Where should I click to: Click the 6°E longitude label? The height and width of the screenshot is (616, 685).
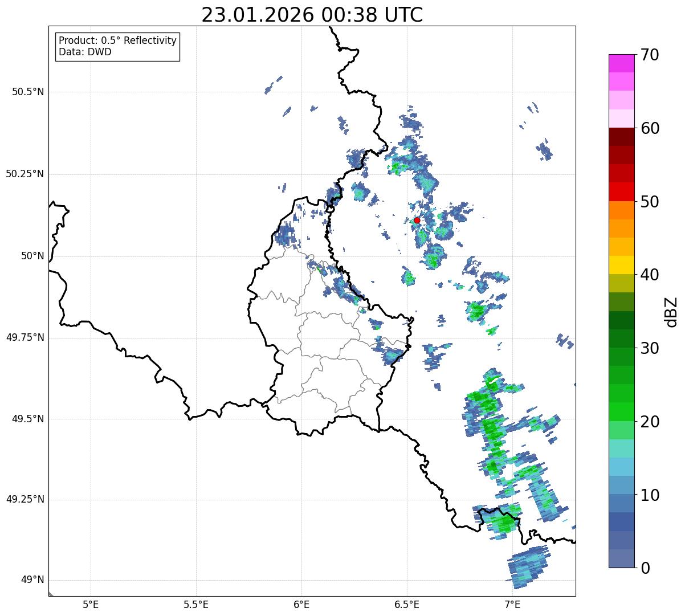tap(301, 604)
